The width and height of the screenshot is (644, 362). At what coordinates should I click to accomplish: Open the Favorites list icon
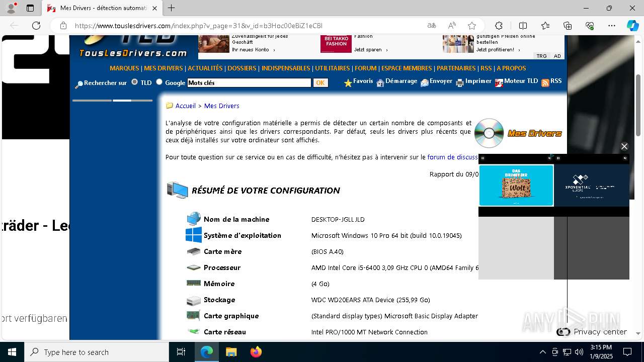[545, 26]
